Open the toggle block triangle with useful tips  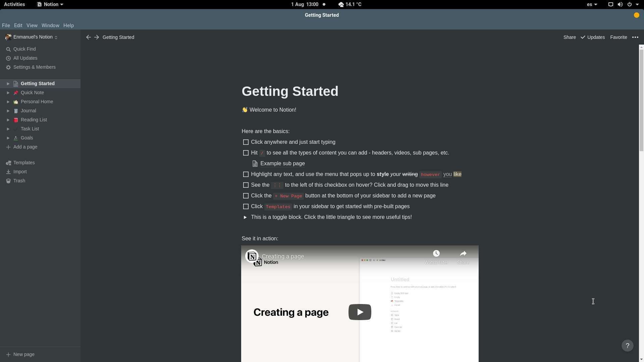point(245,218)
